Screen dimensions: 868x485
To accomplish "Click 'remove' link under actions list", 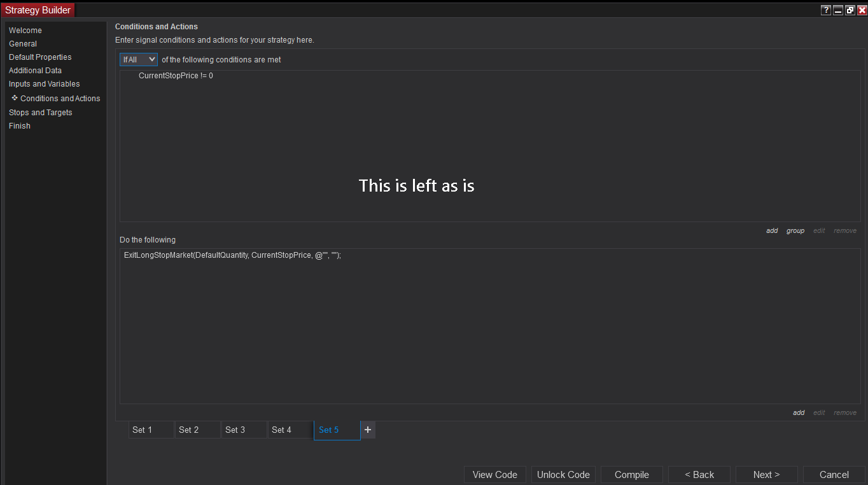I will (845, 413).
